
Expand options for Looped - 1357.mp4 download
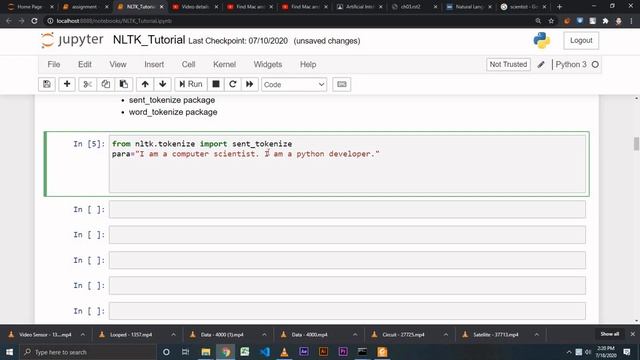(173, 334)
